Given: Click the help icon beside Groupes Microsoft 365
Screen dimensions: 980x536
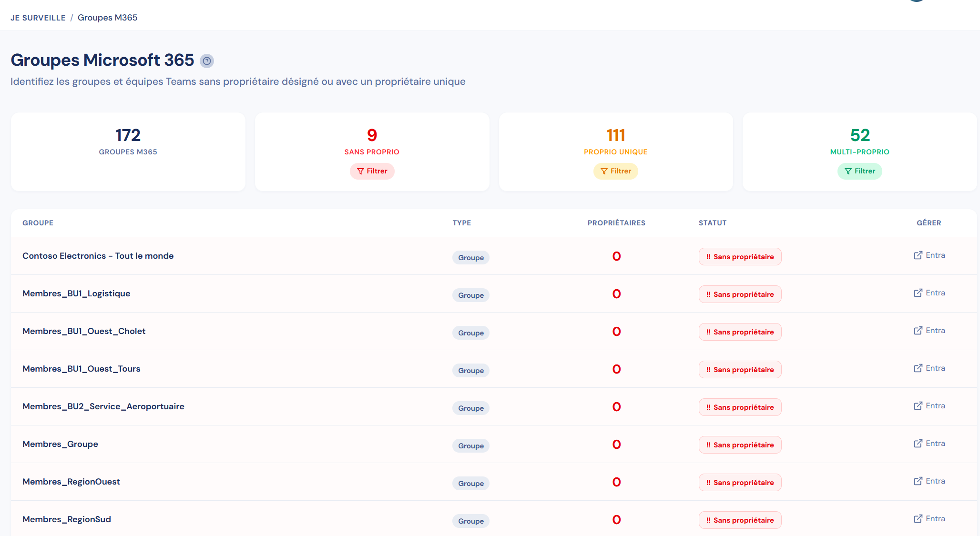Looking at the screenshot, I should pyautogui.click(x=207, y=61).
